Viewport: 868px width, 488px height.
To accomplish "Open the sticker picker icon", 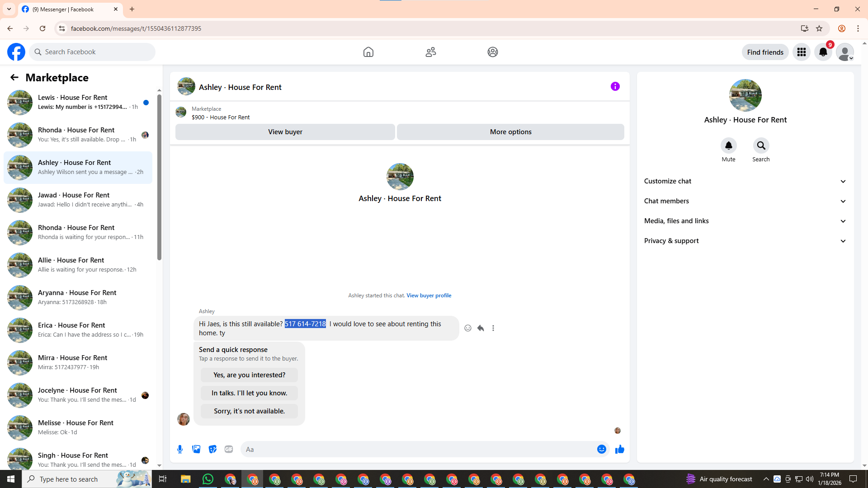I will click(212, 449).
